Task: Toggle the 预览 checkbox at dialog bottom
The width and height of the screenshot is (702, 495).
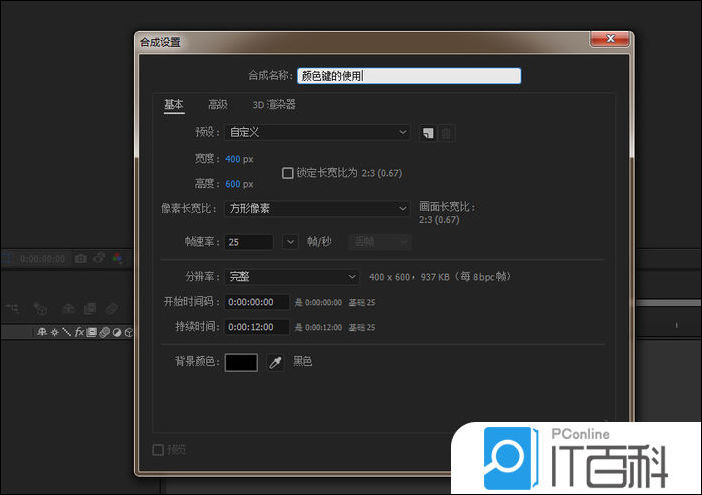Action: [x=158, y=450]
